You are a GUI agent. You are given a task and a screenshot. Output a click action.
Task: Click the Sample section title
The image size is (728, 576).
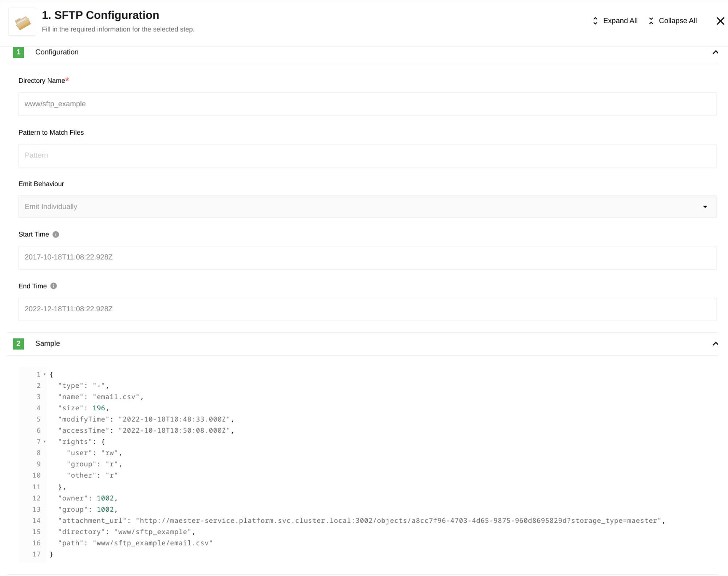pos(48,343)
